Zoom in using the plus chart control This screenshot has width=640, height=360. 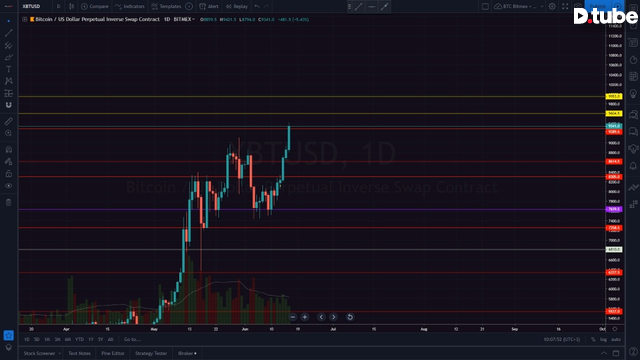[x=304, y=317]
